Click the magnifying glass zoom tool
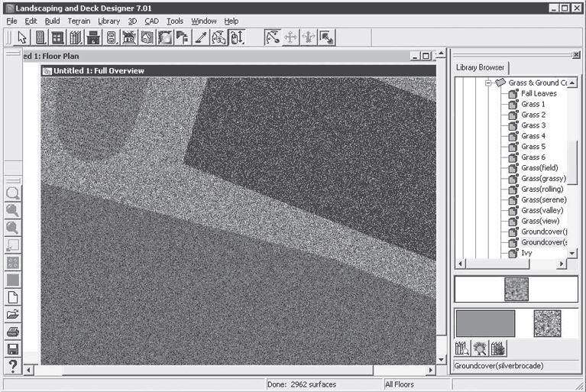 (x=13, y=193)
